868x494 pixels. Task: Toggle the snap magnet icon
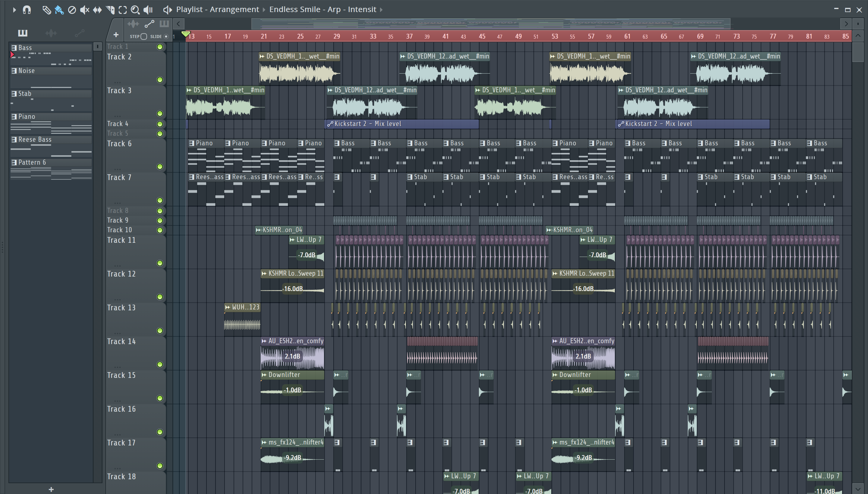click(x=27, y=10)
